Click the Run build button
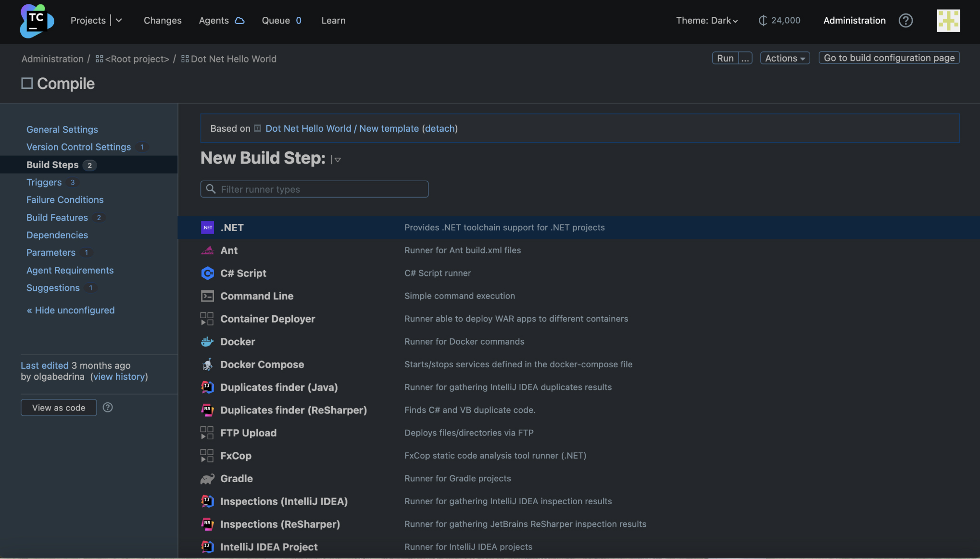This screenshot has width=980, height=559. coord(726,57)
